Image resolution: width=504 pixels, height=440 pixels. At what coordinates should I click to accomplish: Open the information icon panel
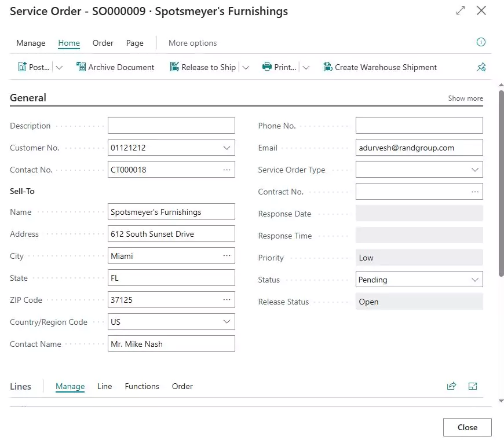(x=481, y=42)
